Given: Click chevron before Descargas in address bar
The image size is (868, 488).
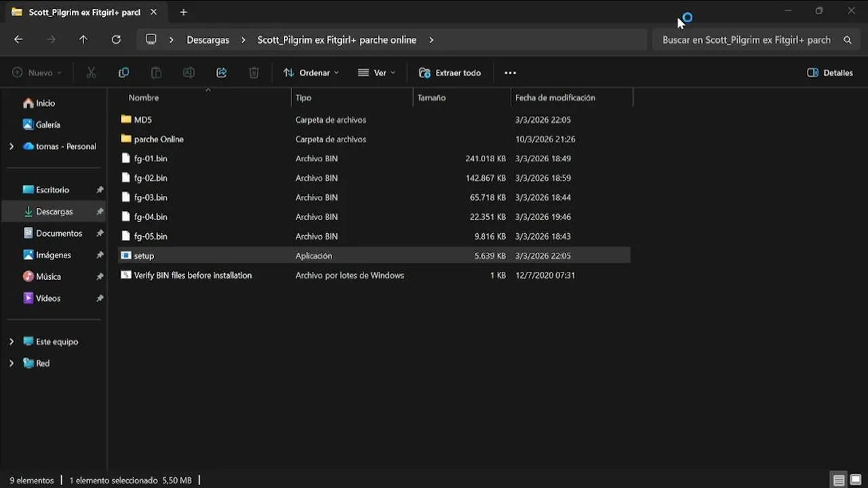Looking at the screenshot, I should [172, 40].
